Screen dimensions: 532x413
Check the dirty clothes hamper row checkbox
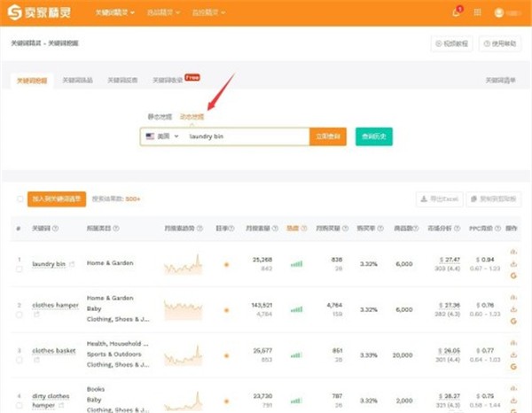[x=19, y=405]
